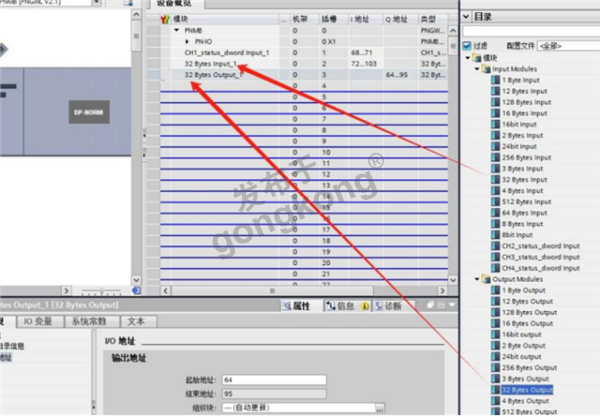Click the Input Modules folder icon
The image size is (600, 416).
tap(486, 69)
